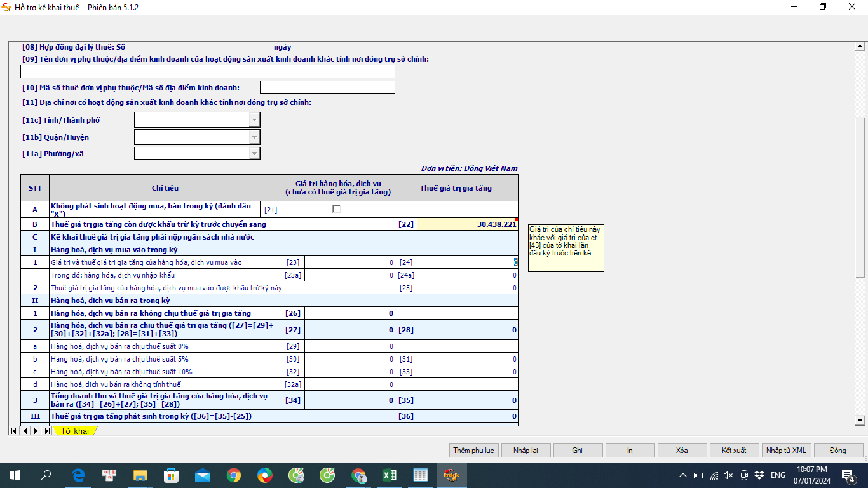This screenshot has width=868, height=488.
Task: Click the Nhập từ XML button
Action: pos(786,451)
